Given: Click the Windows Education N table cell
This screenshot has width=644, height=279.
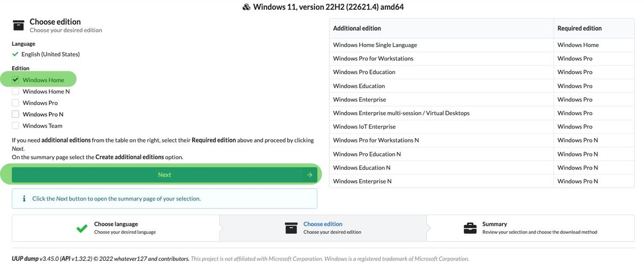Looking at the screenshot, I should [441, 168].
